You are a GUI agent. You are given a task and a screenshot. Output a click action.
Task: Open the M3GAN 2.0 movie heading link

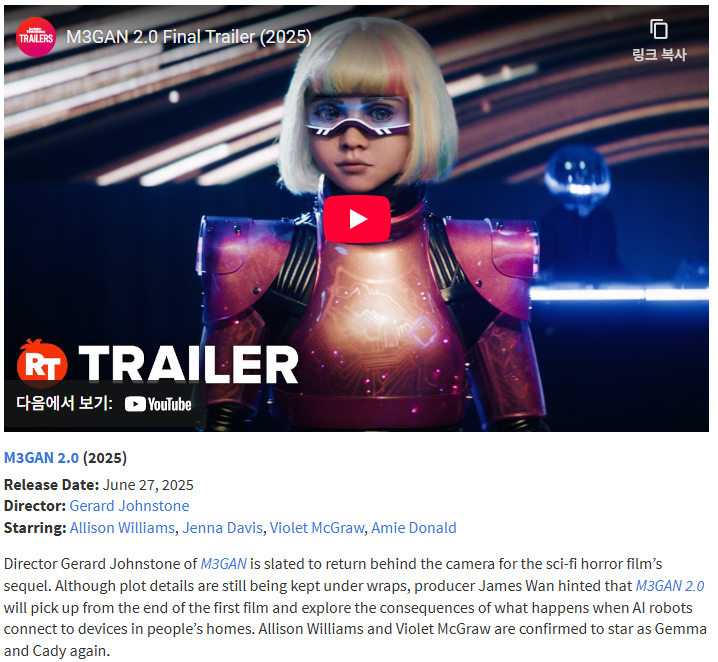tap(41, 458)
